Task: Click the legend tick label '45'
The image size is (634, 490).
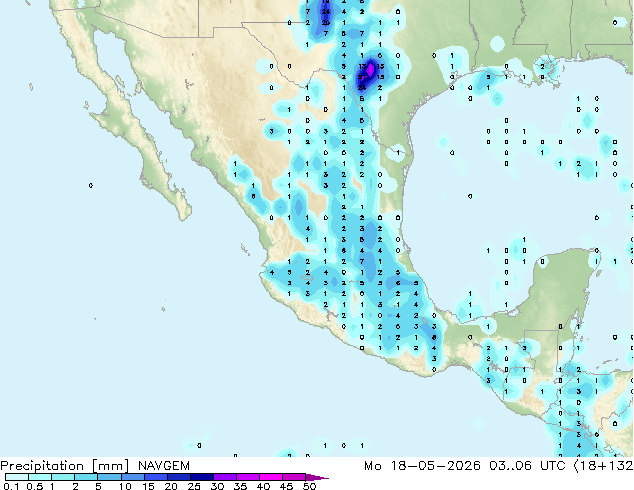Action: coord(286,486)
